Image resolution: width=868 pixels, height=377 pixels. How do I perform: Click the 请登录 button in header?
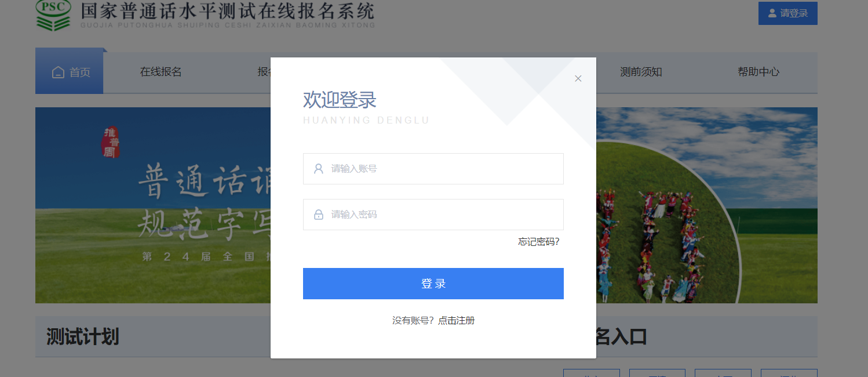[x=787, y=13]
